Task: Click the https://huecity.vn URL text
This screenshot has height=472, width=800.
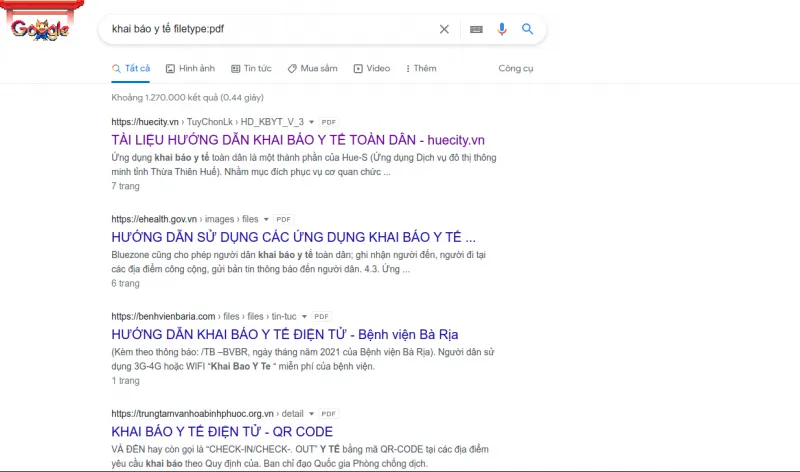Action: point(145,122)
